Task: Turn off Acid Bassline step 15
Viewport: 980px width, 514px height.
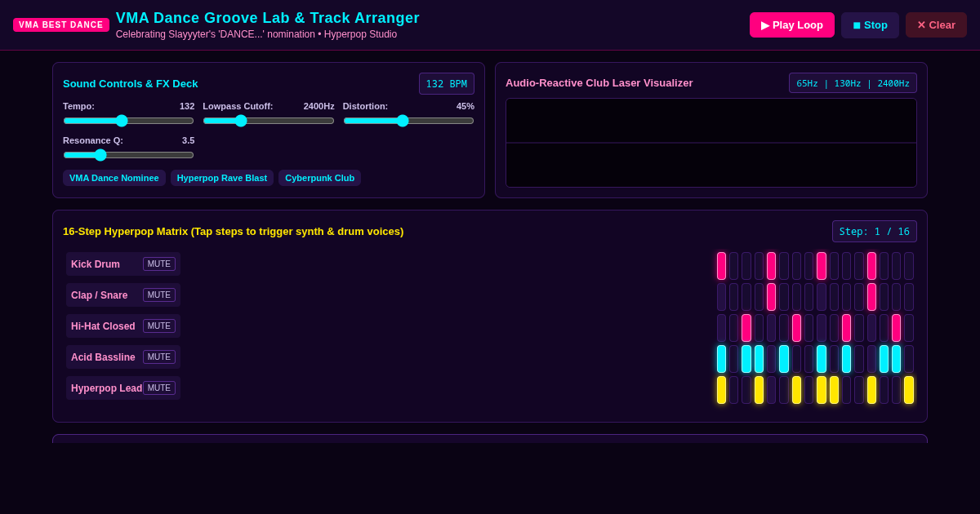Action: tap(897, 359)
